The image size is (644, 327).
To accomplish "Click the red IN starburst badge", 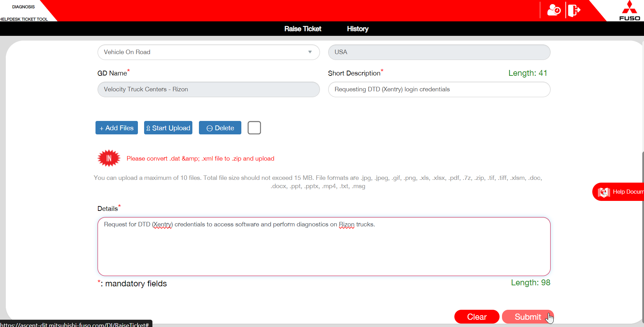I will coord(109,158).
